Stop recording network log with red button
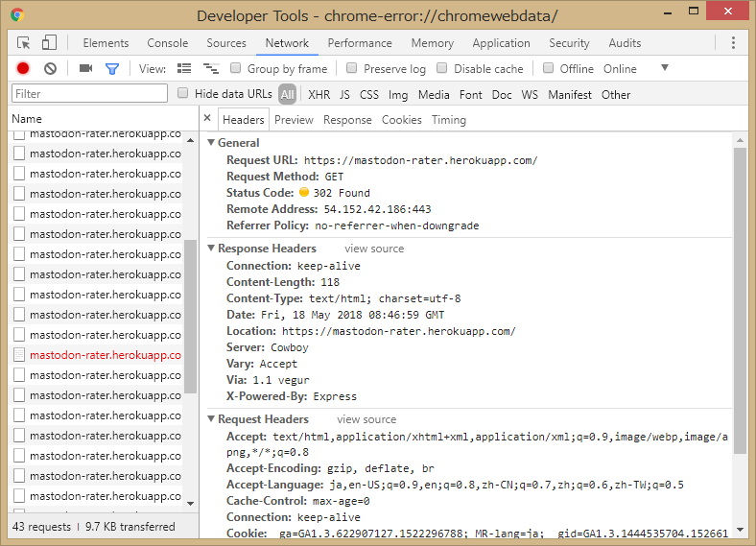The height and width of the screenshot is (546, 756). click(x=23, y=69)
